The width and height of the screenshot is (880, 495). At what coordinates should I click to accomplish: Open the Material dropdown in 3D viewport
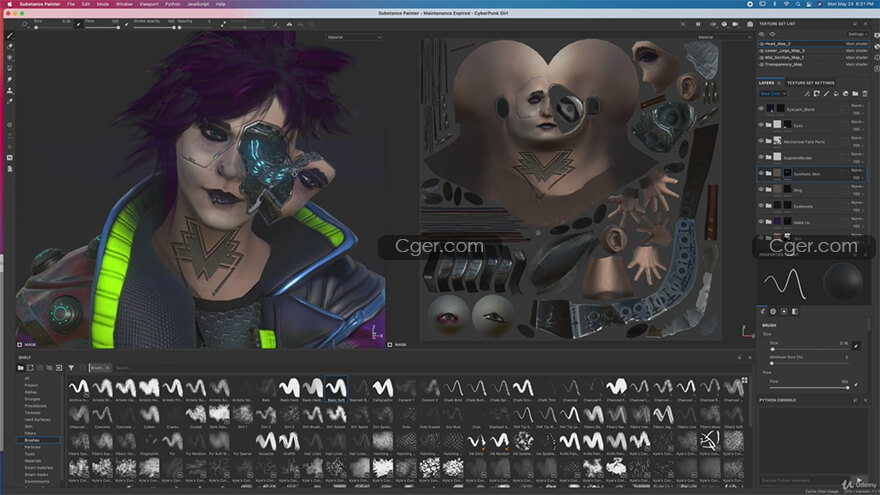click(354, 37)
